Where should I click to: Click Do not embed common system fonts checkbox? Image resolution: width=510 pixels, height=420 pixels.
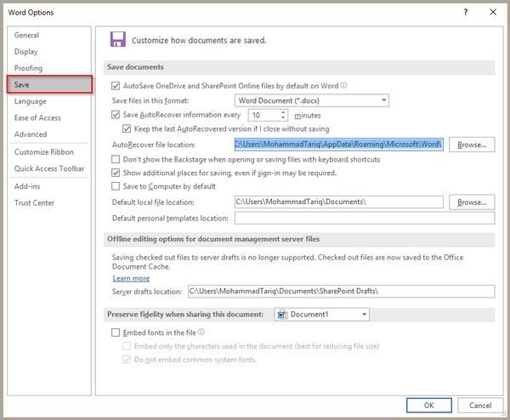(x=127, y=360)
